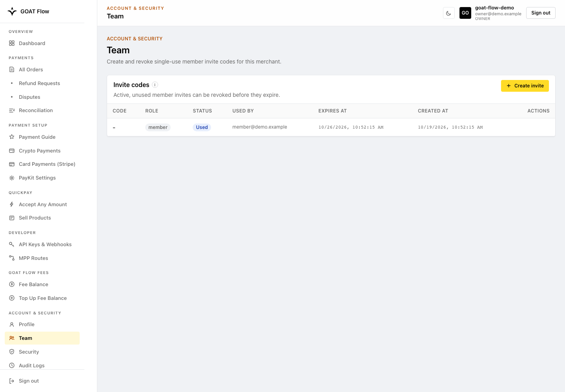The width and height of the screenshot is (565, 392).
Task: Click the Payment Guide star icon
Action: [12, 137]
